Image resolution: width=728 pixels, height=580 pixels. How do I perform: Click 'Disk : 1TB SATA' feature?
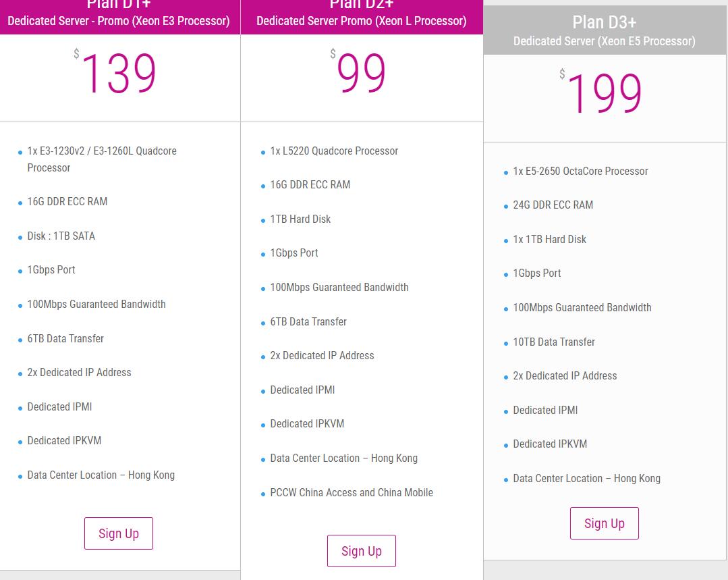(61, 236)
